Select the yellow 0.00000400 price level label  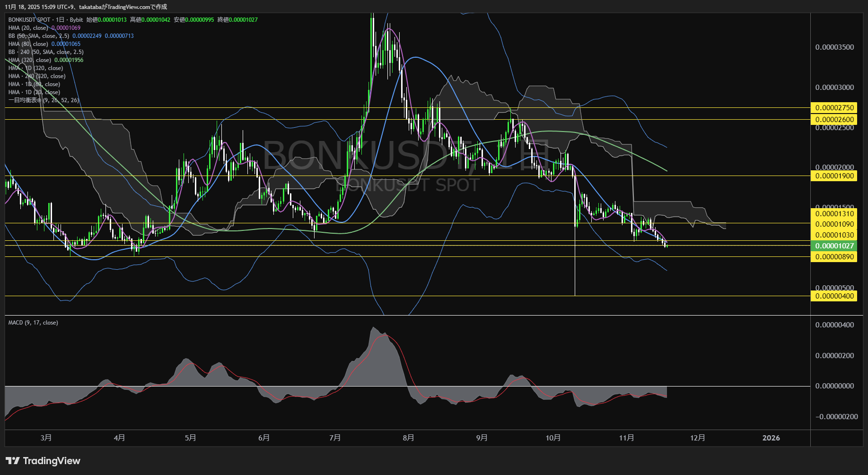pos(834,296)
